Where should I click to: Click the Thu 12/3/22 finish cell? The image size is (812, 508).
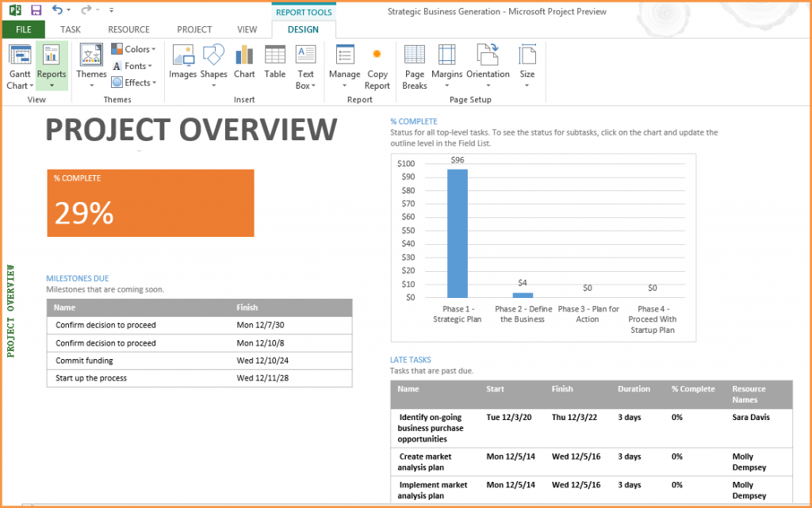tap(574, 417)
